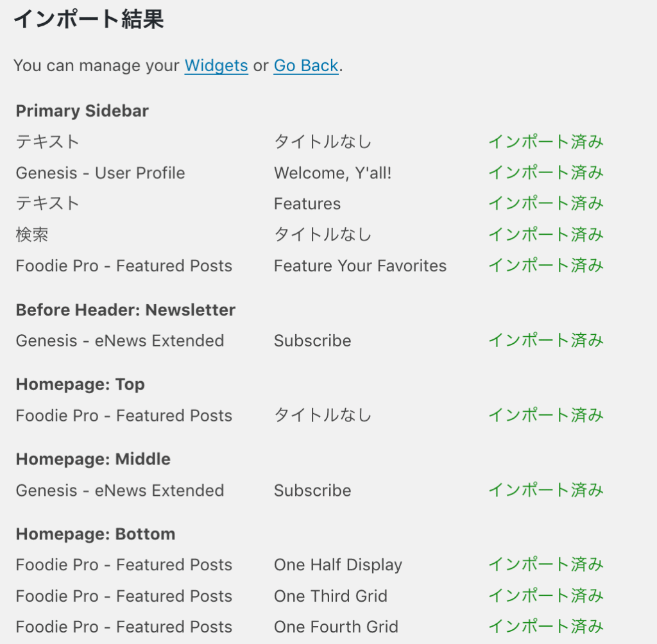Select the One Third Grid title
This screenshot has height=644, width=657.
pyautogui.click(x=330, y=597)
